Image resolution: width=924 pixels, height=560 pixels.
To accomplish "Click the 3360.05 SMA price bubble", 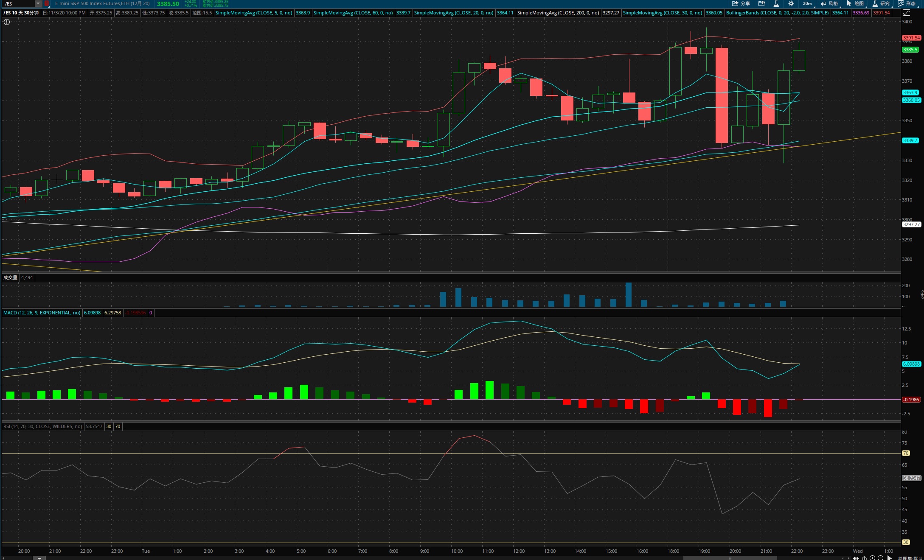I will pos(911,100).
